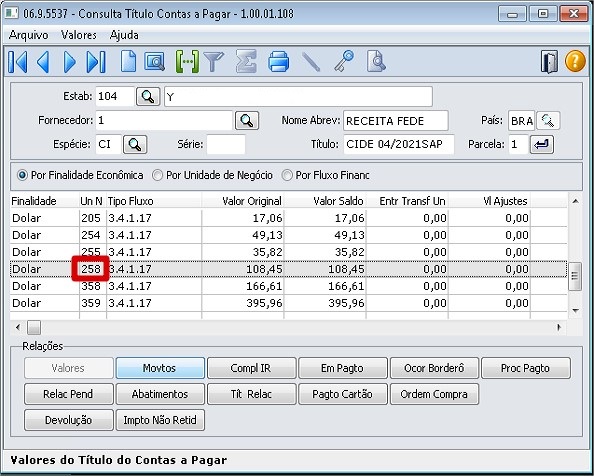Print using the printer icon
This screenshot has height=476, width=594.
pos(279,62)
